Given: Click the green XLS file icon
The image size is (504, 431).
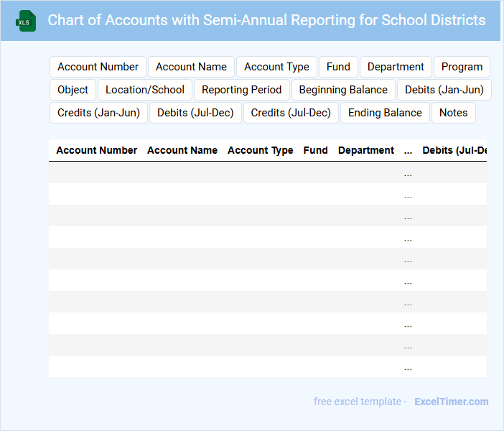Looking at the screenshot, I should coord(26,21).
